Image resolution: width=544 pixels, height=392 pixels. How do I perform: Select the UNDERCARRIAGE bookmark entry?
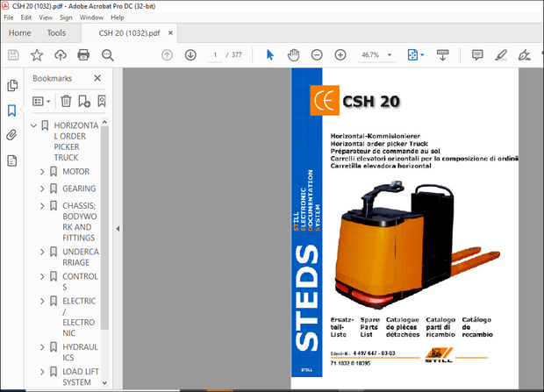pos(81,257)
